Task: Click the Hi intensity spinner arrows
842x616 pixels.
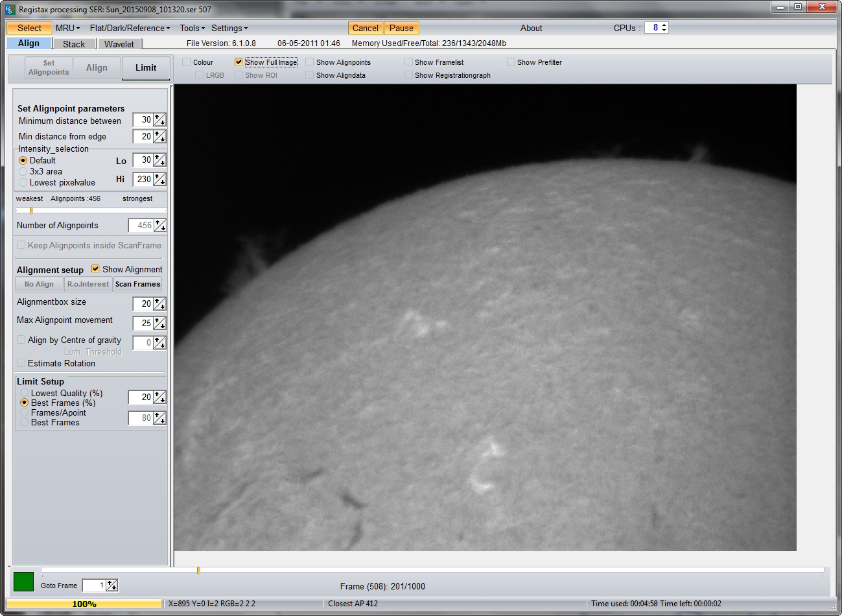Action: (159, 180)
